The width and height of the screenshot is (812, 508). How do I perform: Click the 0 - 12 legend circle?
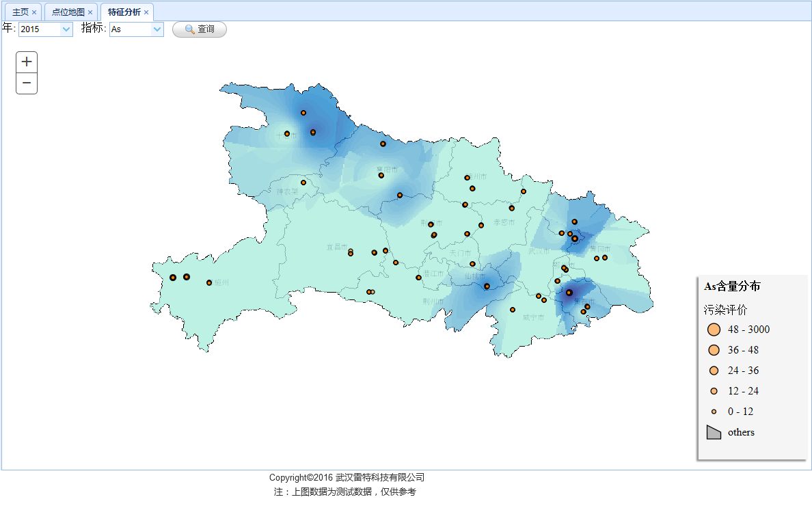coord(714,412)
